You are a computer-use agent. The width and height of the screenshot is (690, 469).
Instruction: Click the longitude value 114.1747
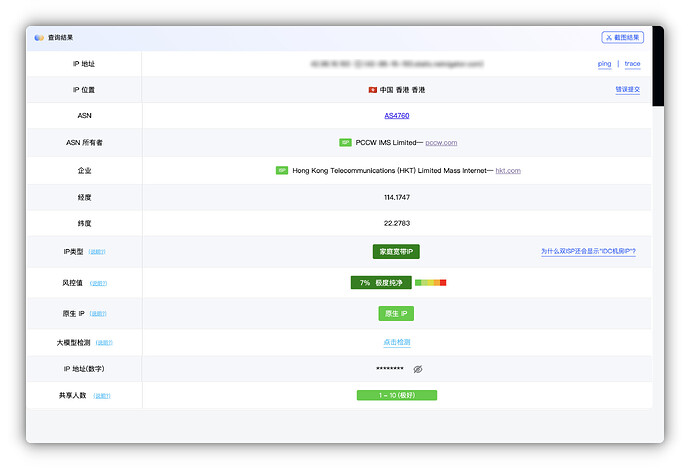pyautogui.click(x=396, y=198)
